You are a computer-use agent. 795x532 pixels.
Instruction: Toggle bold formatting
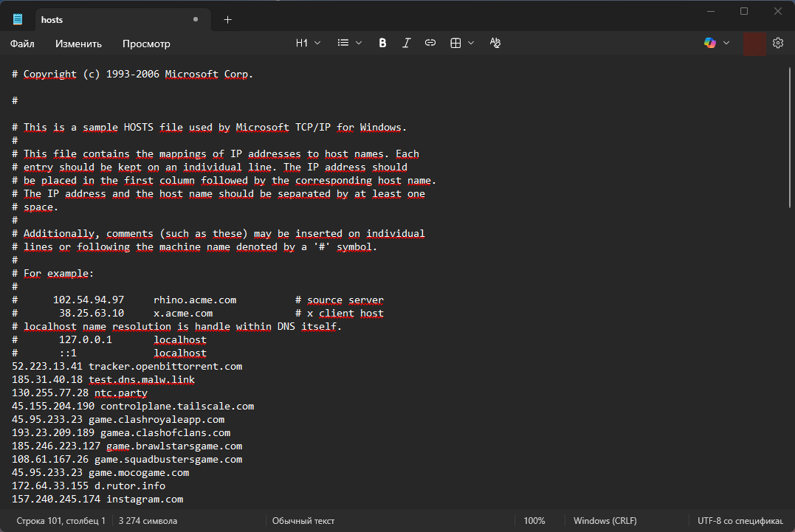tap(382, 44)
